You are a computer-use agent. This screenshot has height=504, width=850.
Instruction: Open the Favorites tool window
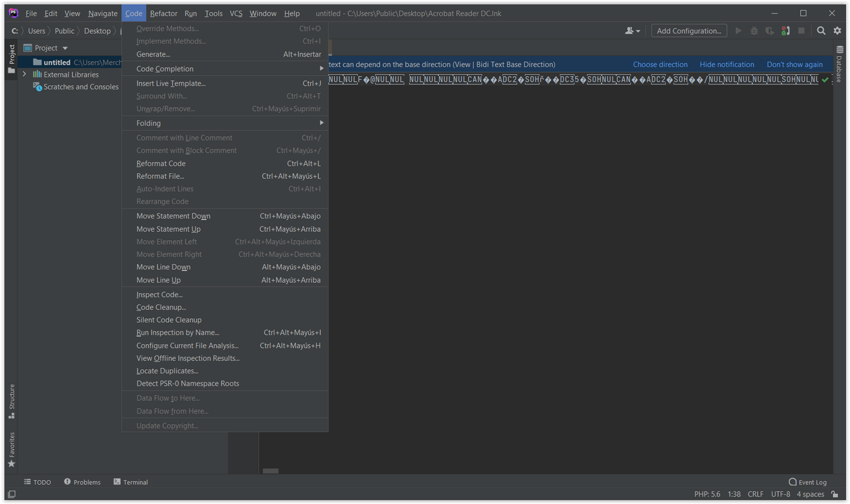tap(11, 450)
